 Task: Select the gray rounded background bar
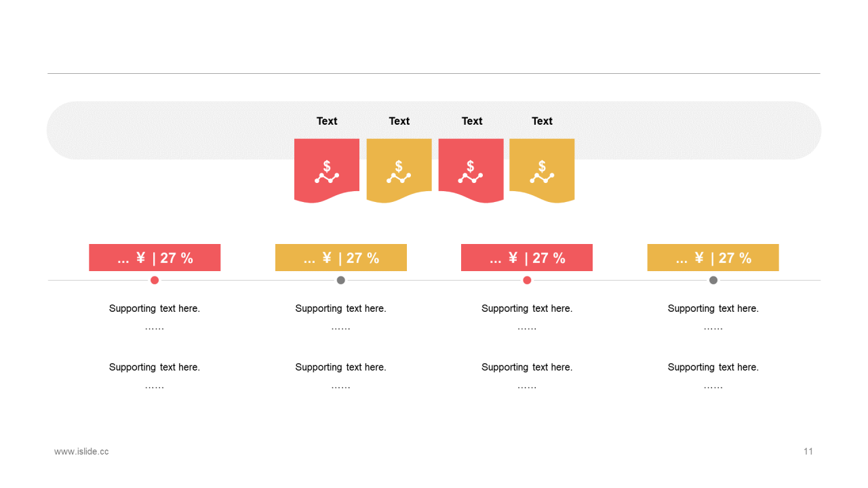point(434,130)
